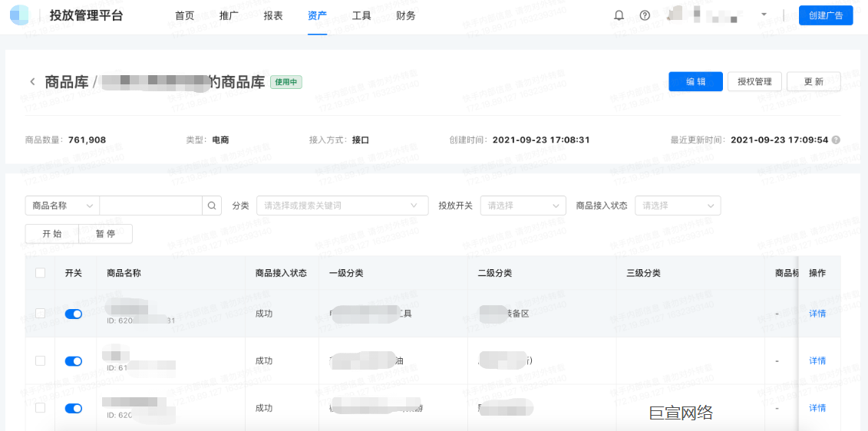
Task: Click the platform logo icon
Action: pyautogui.click(x=21, y=15)
